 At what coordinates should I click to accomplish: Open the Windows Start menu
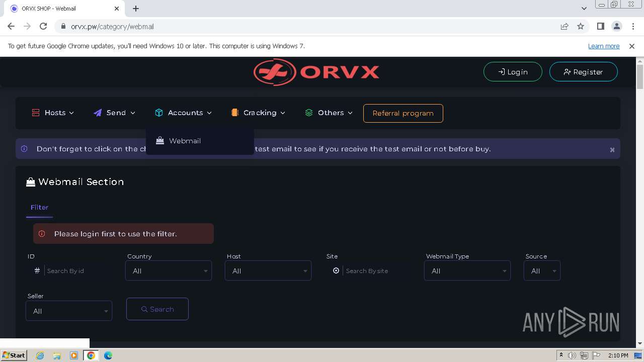click(x=14, y=355)
